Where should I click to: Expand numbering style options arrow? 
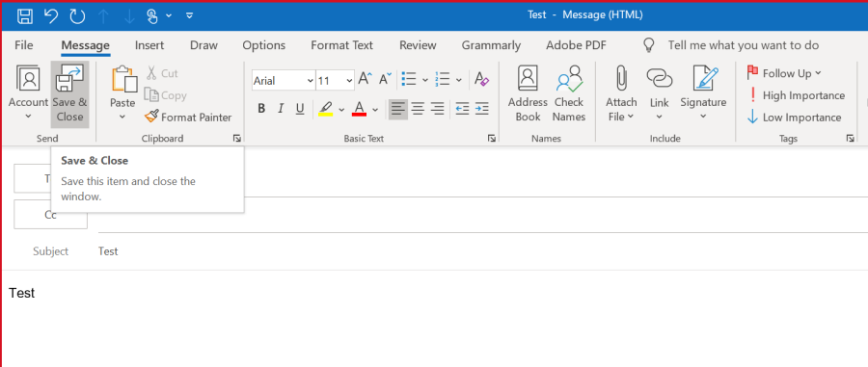459,80
